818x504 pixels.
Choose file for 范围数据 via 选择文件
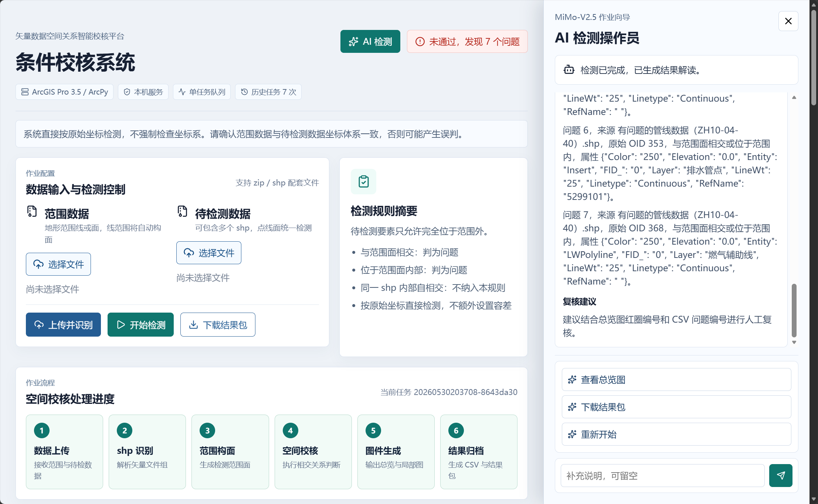tap(58, 264)
